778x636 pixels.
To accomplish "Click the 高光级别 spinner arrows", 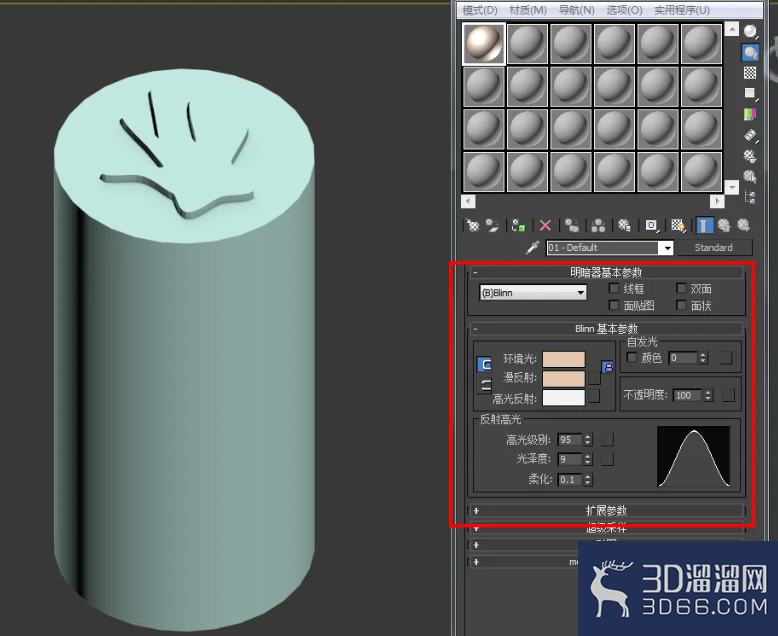I will (x=588, y=440).
